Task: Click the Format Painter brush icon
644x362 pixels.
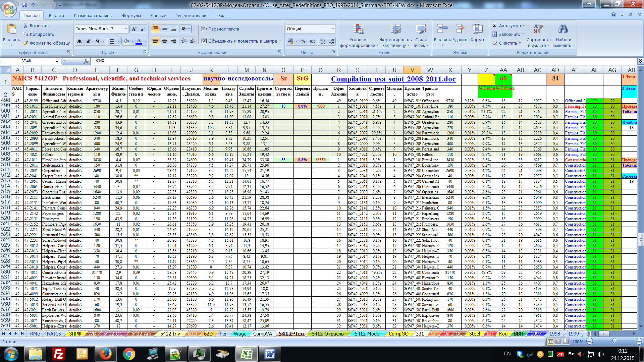Action: coord(26,43)
